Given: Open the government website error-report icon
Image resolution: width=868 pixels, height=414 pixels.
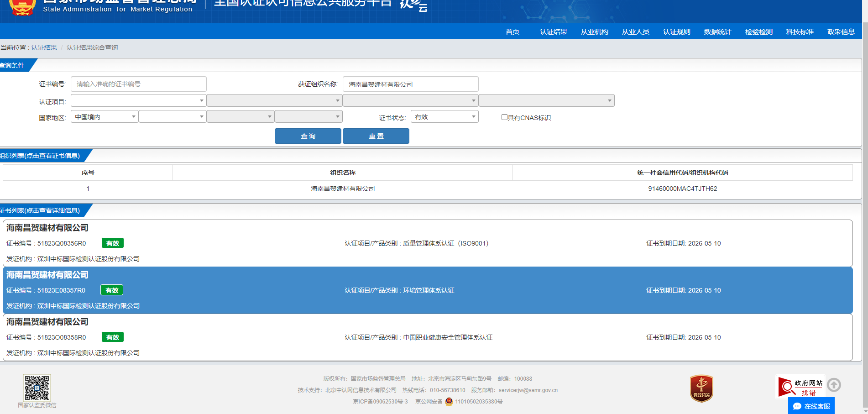Looking at the screenshot, I should [x=800, y=387].
